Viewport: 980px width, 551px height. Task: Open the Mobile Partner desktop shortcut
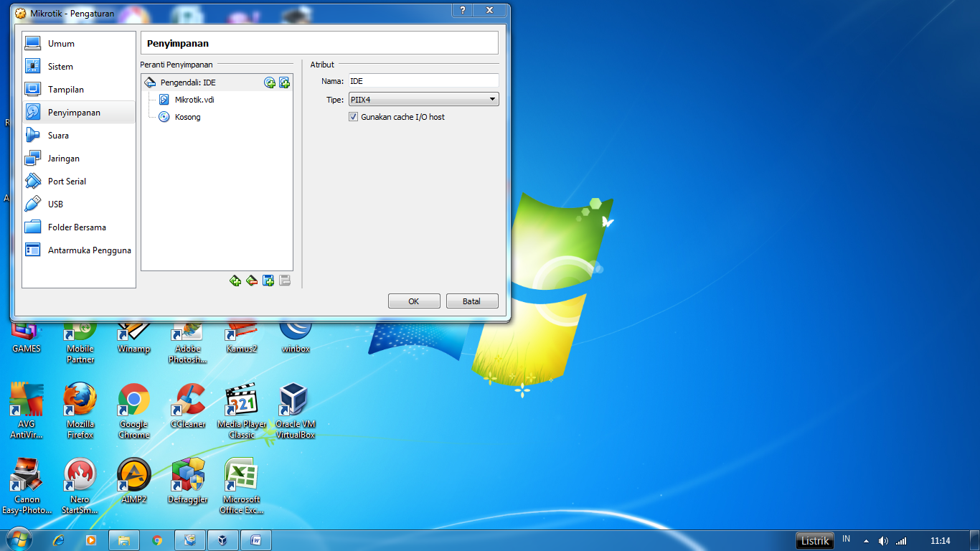click(80, 340)
